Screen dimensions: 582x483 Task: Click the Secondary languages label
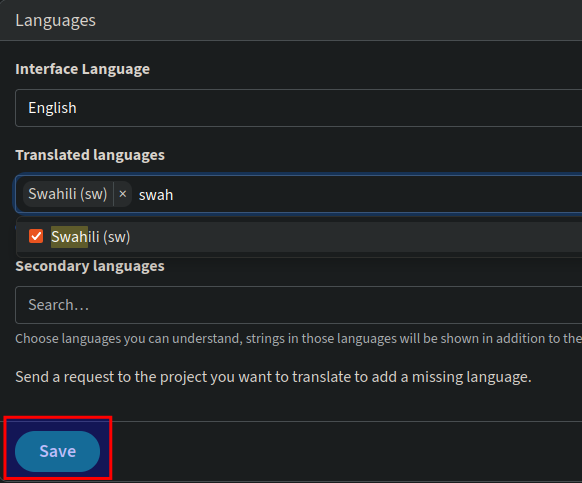pos(90,266)
